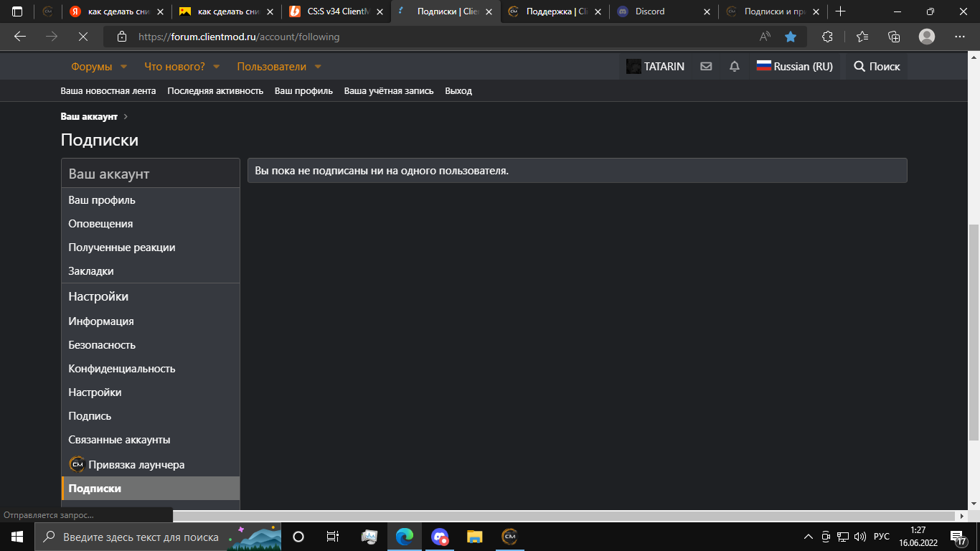Open the browser collections icon
This screenshot has height=551, width=980.
[x=894, y=37]
